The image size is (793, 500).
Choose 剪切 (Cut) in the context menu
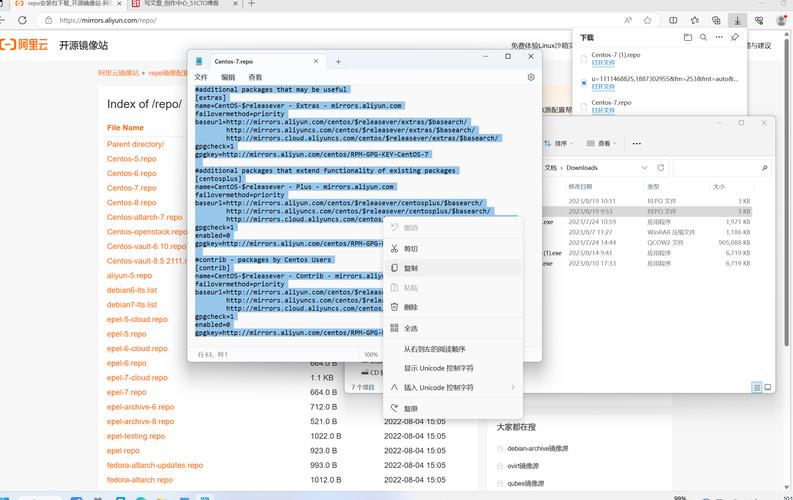(453, 249)
